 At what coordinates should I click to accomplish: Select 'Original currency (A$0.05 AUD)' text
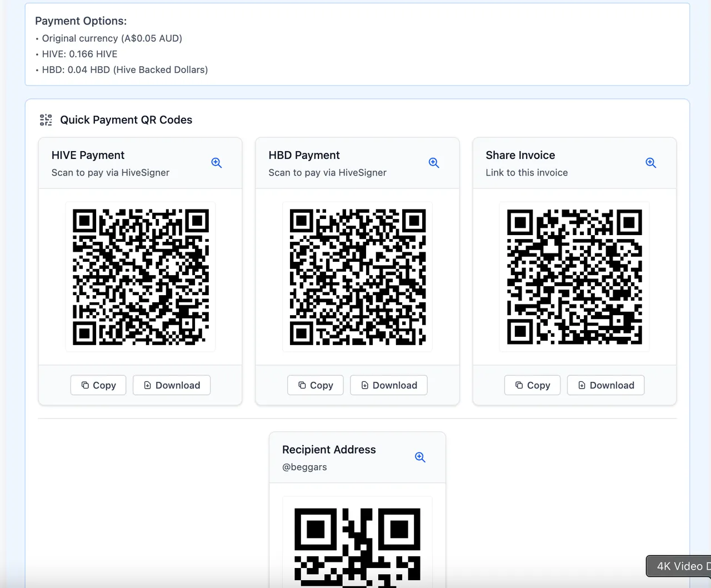[112, 38]
